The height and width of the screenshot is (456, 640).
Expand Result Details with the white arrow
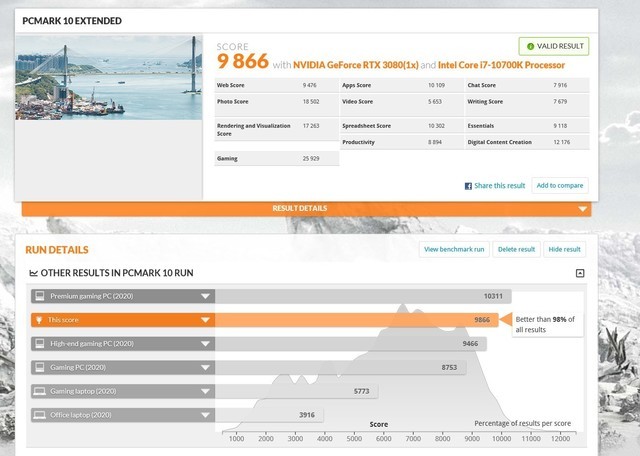click(582, 209)
